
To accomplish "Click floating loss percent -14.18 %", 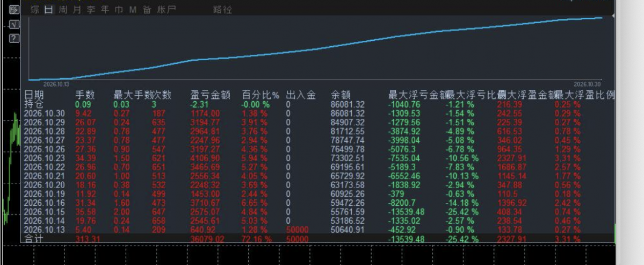I will point(462,203).
